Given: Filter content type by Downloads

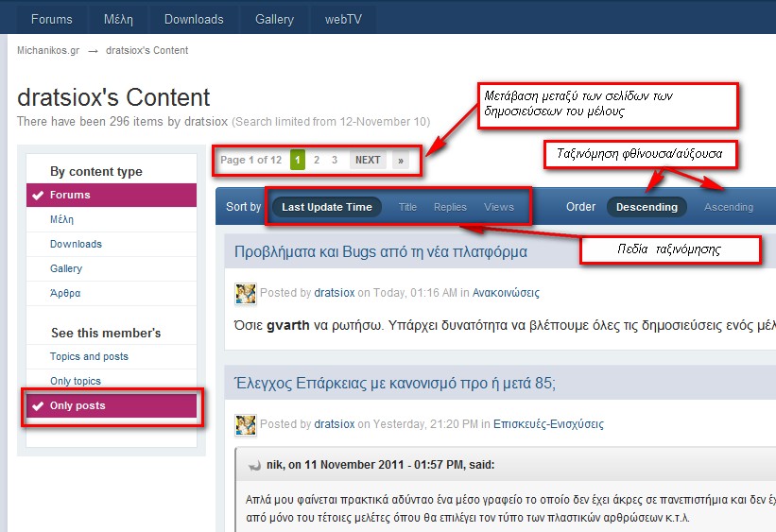Looking at the screenshot, I should pyautogui.click(x=112, y=244).
